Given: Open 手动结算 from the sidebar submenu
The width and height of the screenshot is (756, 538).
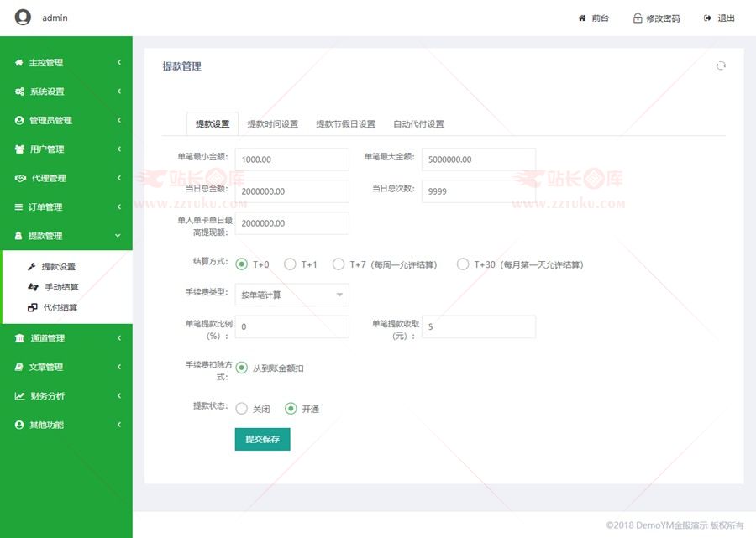Looking at the screenshot, I should tap(60, 287).
